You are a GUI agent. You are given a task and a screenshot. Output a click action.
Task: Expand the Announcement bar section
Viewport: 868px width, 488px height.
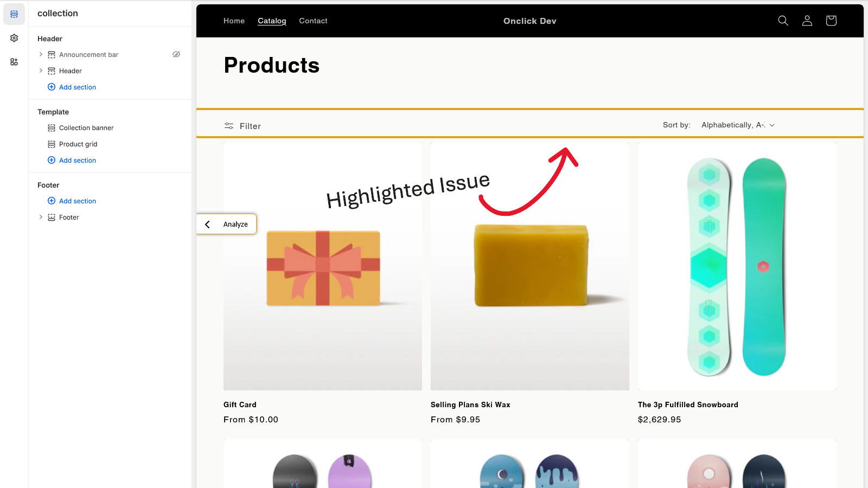[41, 54]
